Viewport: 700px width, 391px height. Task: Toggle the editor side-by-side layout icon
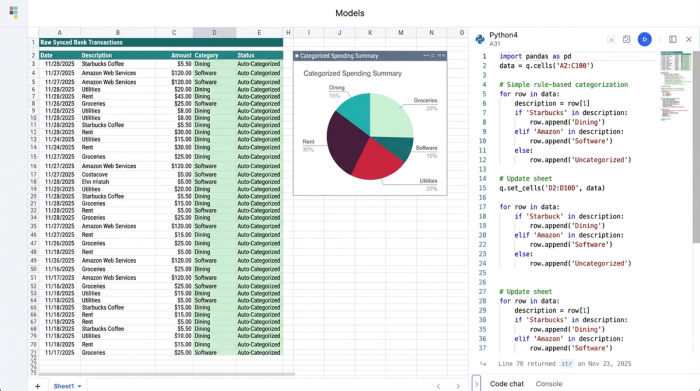click(672, 39)
